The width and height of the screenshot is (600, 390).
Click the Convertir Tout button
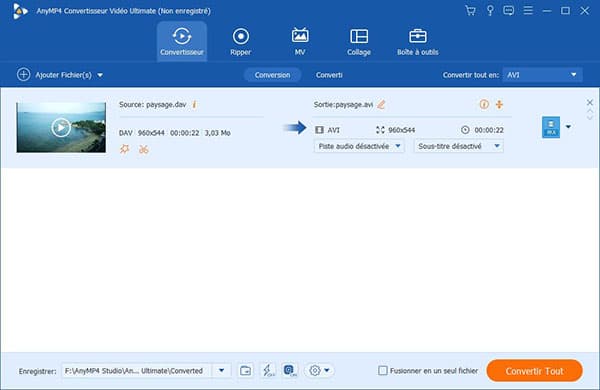point(534,370)
